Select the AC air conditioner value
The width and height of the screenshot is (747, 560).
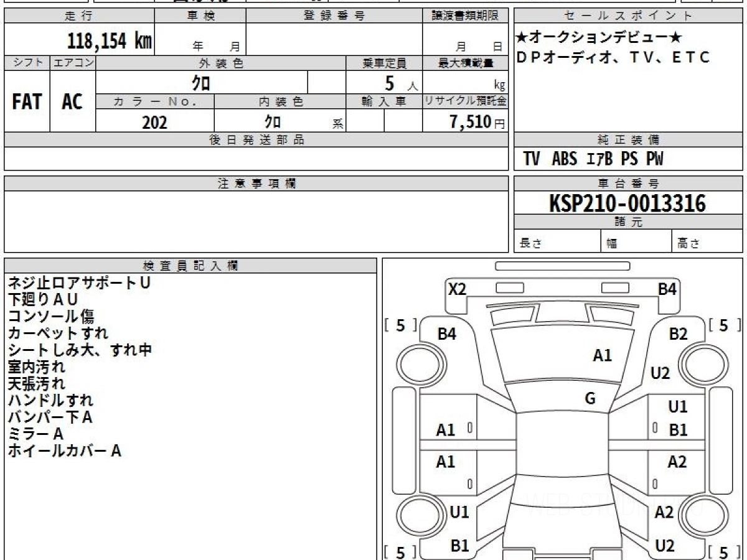point(72,101)
